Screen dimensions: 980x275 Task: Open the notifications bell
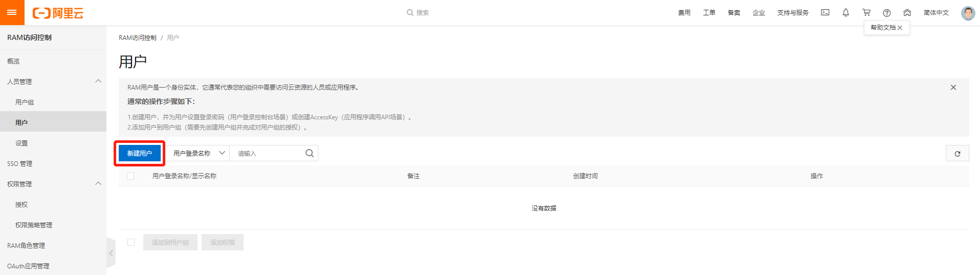(845, 12)
